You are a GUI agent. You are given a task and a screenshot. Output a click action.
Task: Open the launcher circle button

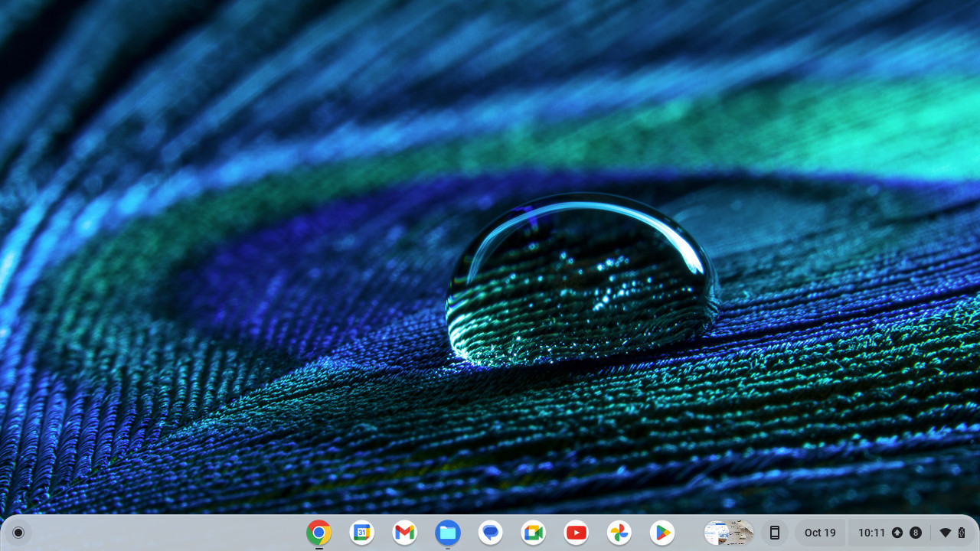(18, 533)
